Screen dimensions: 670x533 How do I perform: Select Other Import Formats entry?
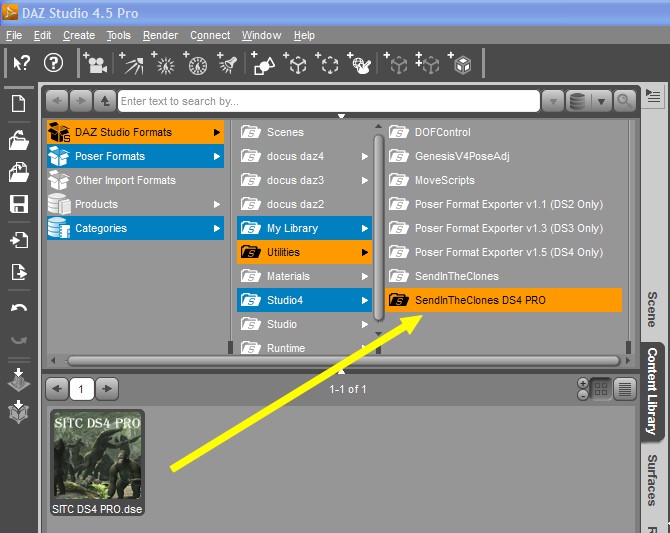click(135, 180)
